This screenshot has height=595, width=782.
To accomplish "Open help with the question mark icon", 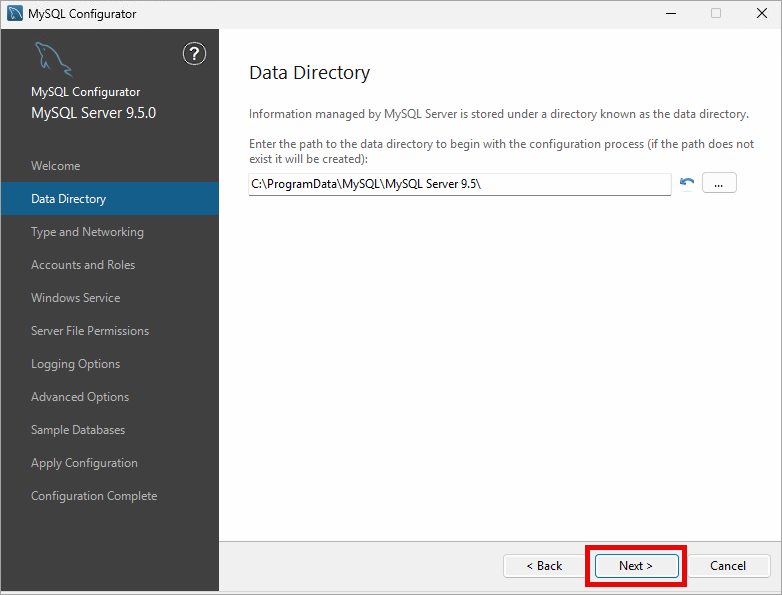I will 195,54.
